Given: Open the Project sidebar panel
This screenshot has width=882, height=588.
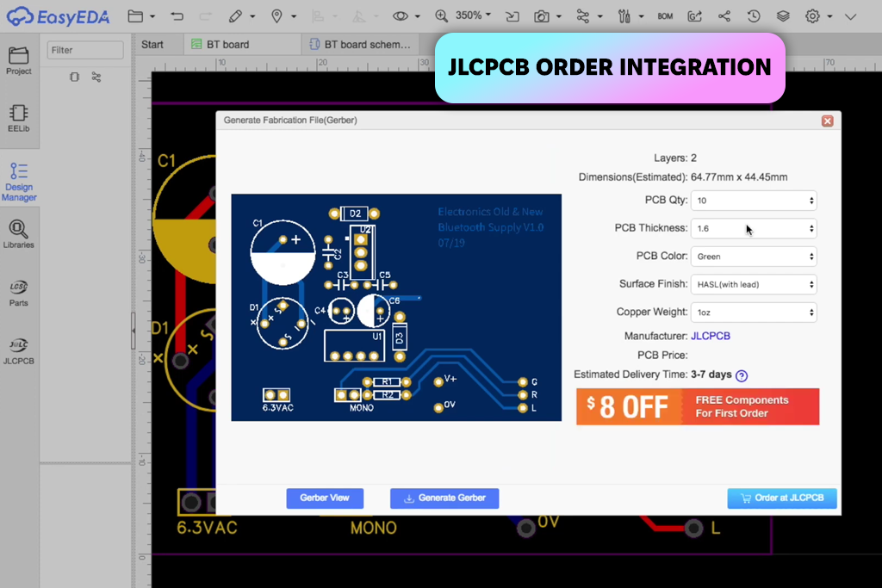Looking at the screenshot, I should point(19,60).
